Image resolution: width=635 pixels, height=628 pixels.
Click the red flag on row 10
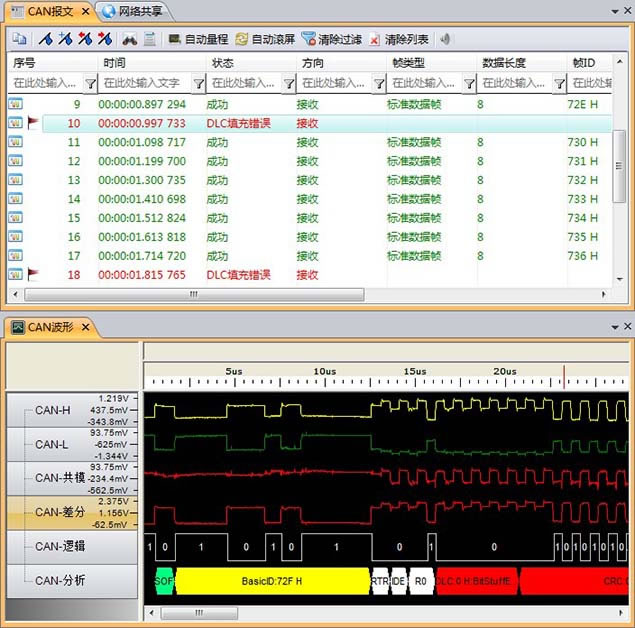[34, 123]
